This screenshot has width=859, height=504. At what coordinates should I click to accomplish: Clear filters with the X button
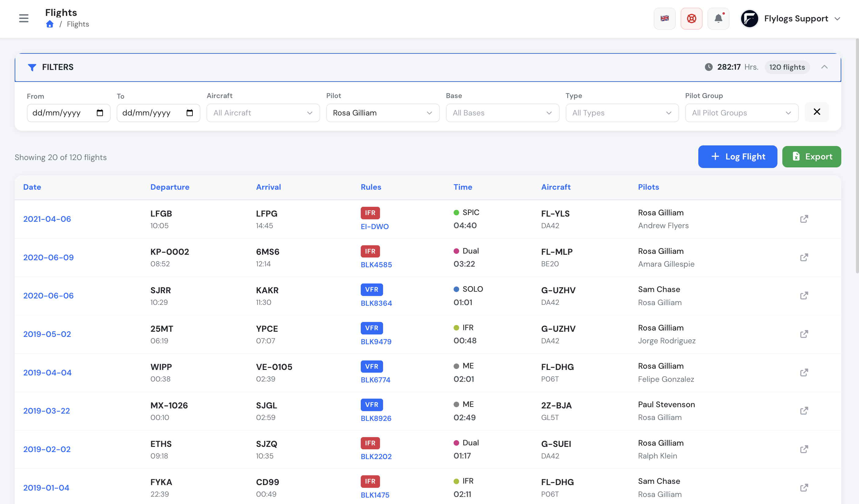point(817,112)
